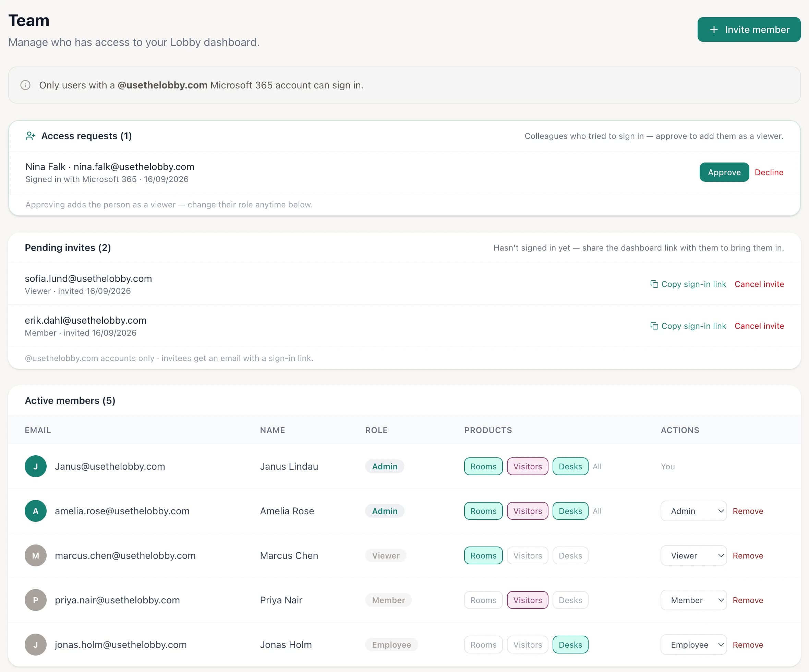
Task: Open Jonas Holm's Employee role dropdown
Action: (x=693, y=645)
